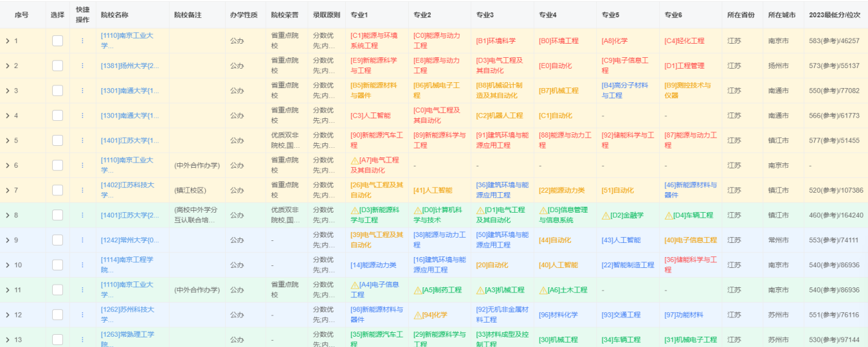868x347 pixels.
Task: Check the box for row 3
Action: point(58,91)
